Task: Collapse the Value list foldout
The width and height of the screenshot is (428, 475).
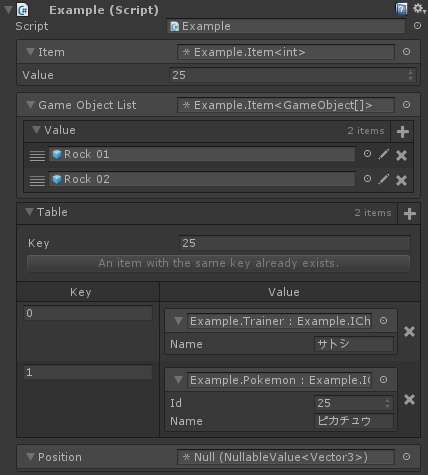Action: point(36,130)
